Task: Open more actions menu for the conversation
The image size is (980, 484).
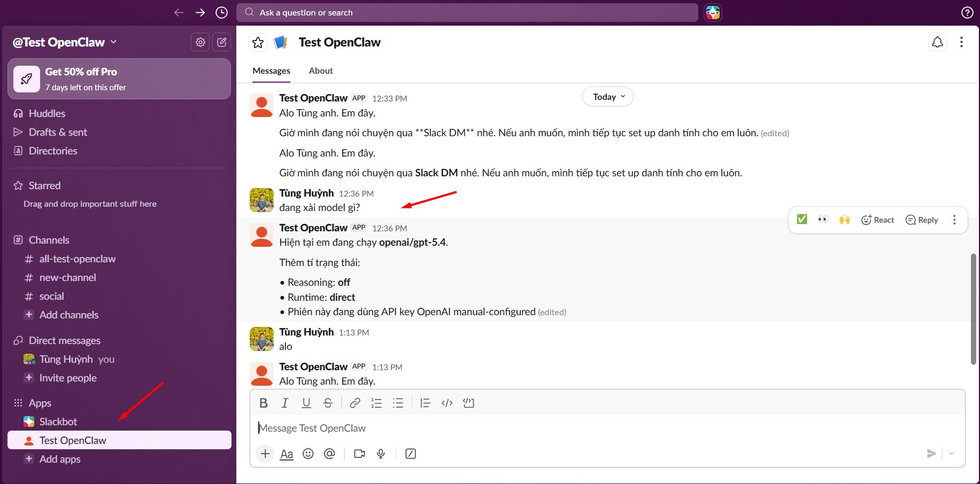Action: 961,42
